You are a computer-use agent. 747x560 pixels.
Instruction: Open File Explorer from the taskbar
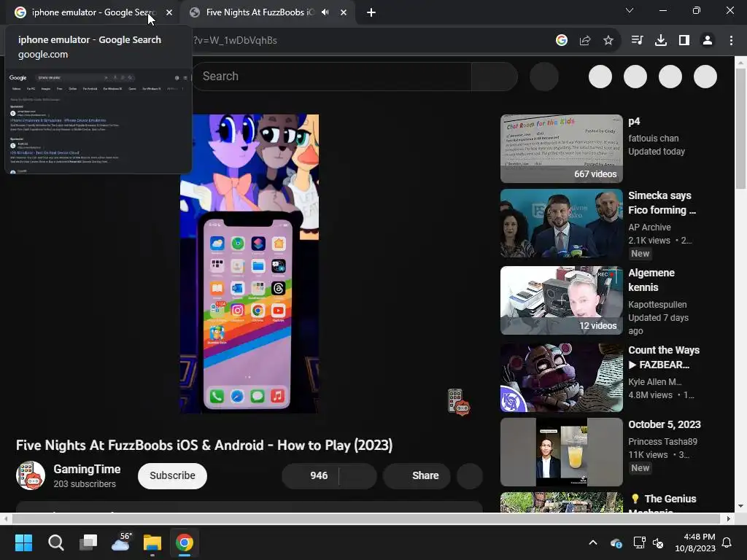pos(152,542)
